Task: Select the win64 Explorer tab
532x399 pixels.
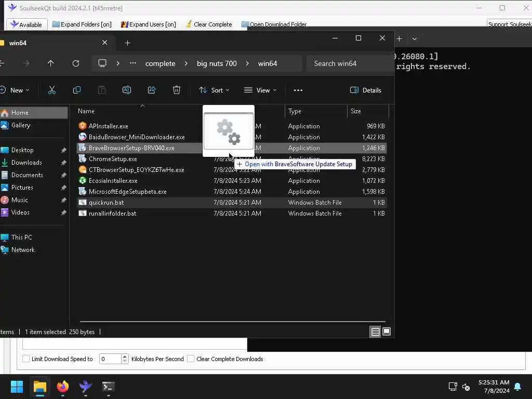Action: pyautogui.click(x=54, y=43)
